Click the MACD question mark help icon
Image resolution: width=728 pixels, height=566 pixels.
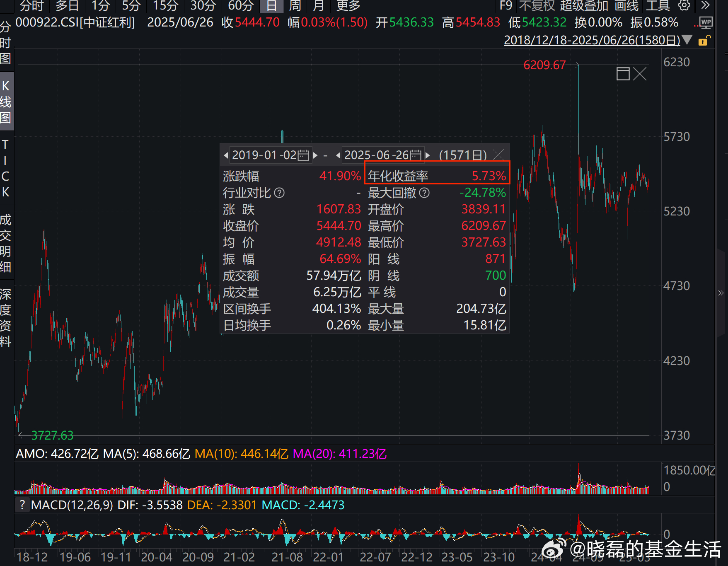[x=22, y=505]
